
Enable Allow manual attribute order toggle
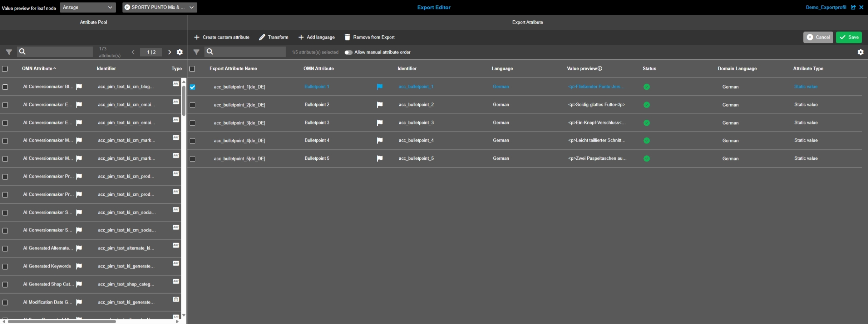(x=348, y=53)
